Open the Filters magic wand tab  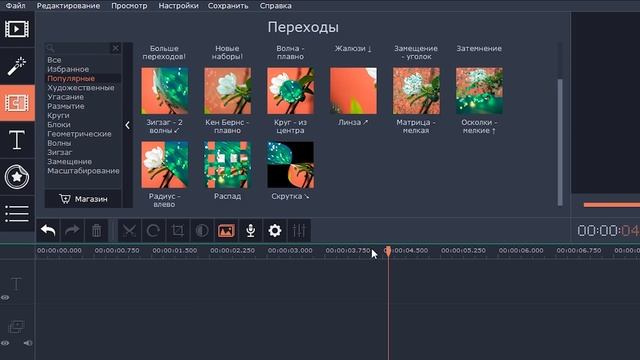pyautogui.click(x=17, y=66)
